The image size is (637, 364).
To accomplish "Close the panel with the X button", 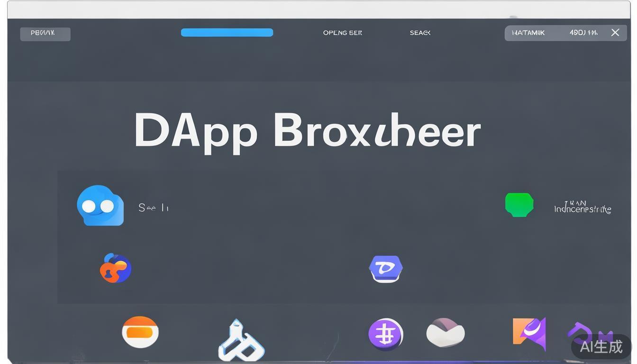I will 615,33.
